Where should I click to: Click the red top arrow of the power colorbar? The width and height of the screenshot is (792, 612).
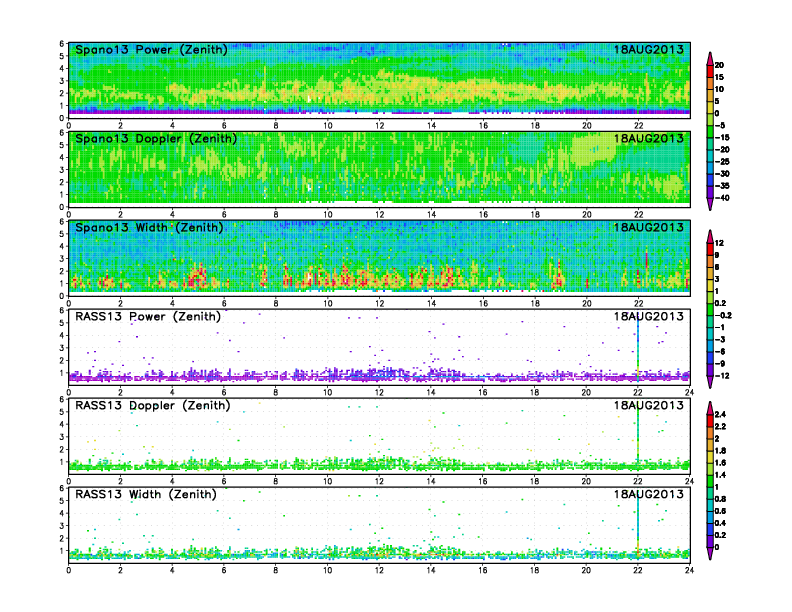(708, 55)
